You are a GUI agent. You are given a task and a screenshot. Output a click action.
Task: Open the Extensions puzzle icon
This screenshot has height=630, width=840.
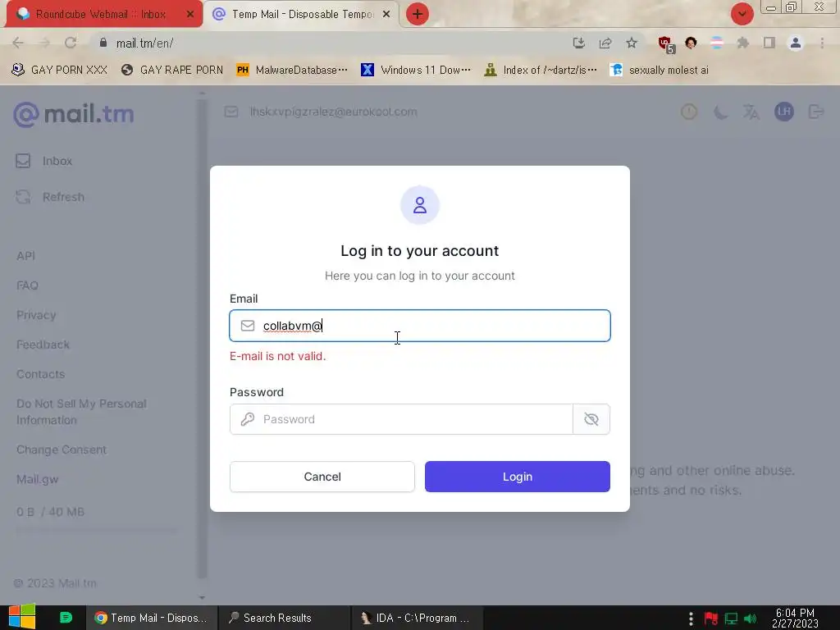(x=742, y=43)
